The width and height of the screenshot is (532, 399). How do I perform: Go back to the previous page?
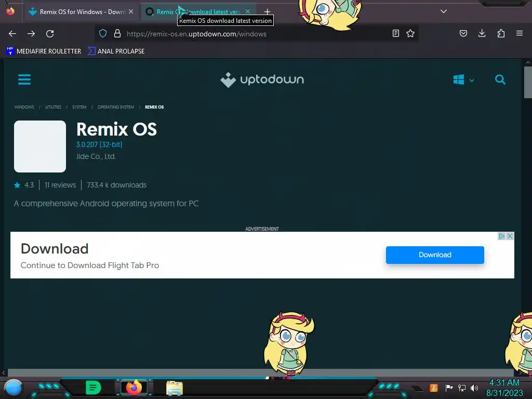[12, 34]
